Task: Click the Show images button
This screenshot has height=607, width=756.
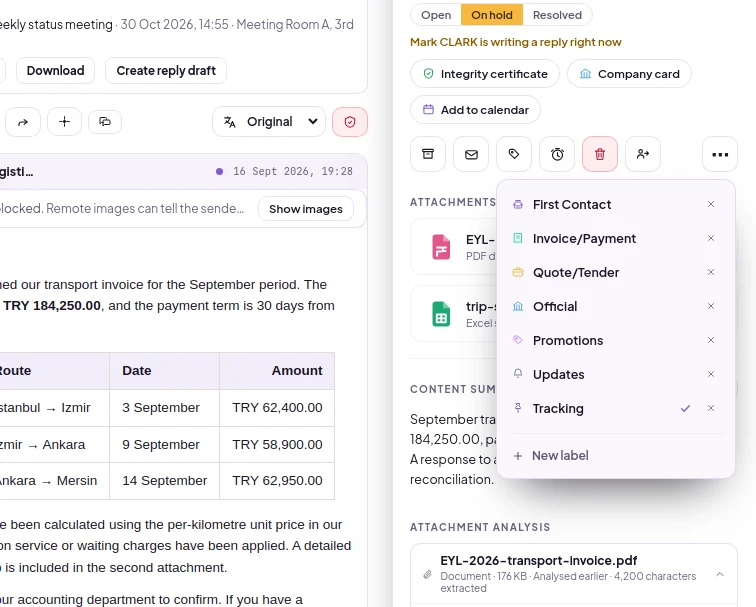Action: (306, 209)
